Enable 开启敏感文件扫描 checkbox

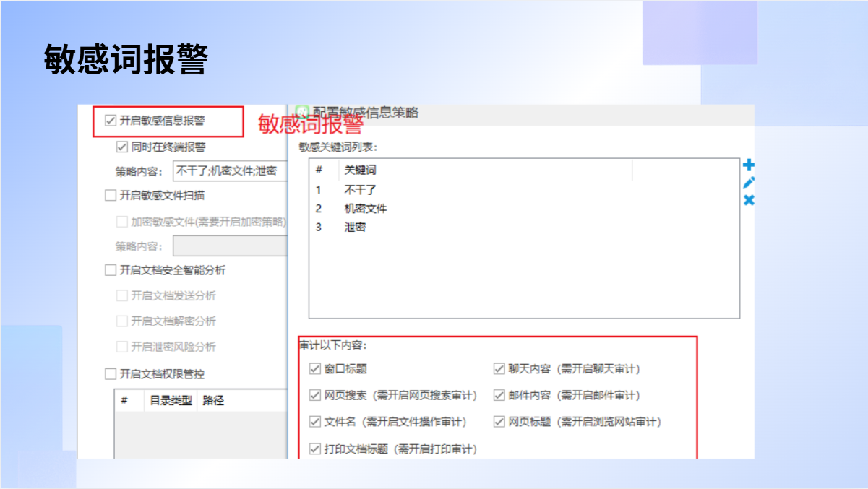111,195
